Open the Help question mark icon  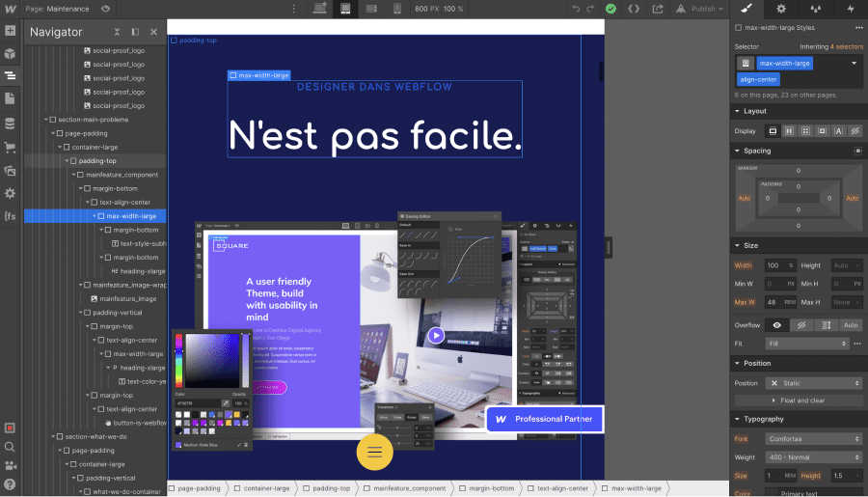pyautogui.click(x=10, y=484)
